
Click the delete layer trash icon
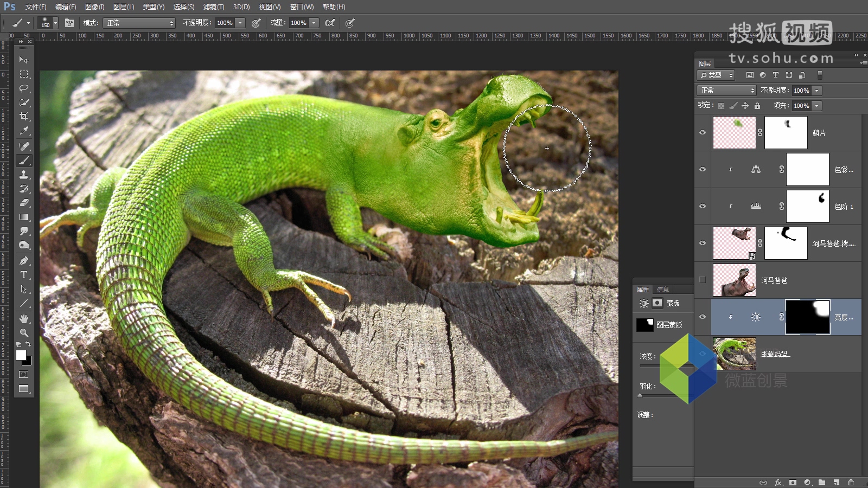(851, 482)
